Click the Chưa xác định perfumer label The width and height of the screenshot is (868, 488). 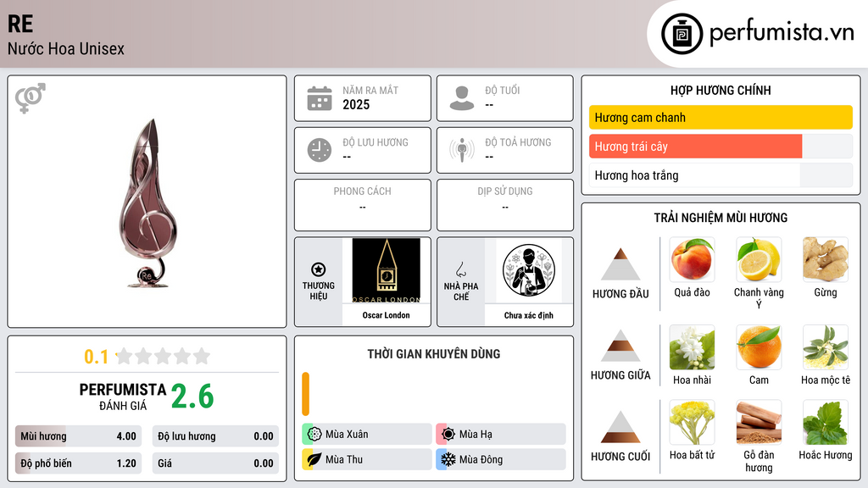tap(529, 315)
